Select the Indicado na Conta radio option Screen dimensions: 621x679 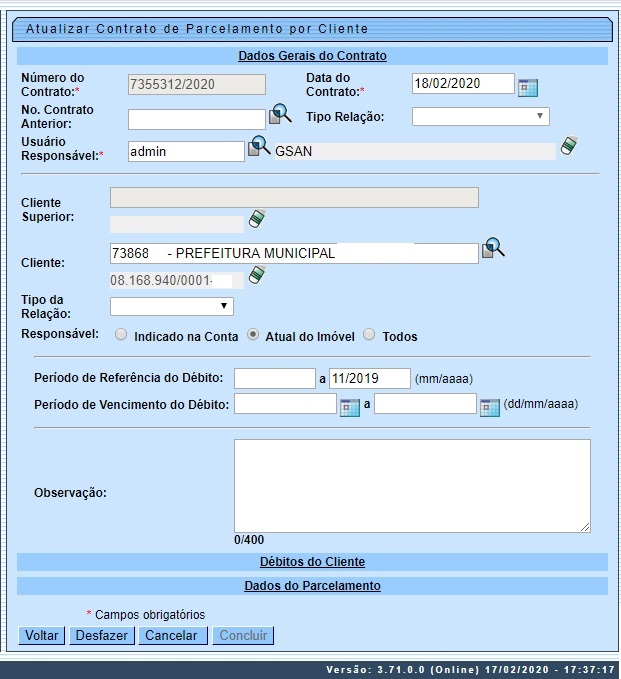(x=121, y=336)
